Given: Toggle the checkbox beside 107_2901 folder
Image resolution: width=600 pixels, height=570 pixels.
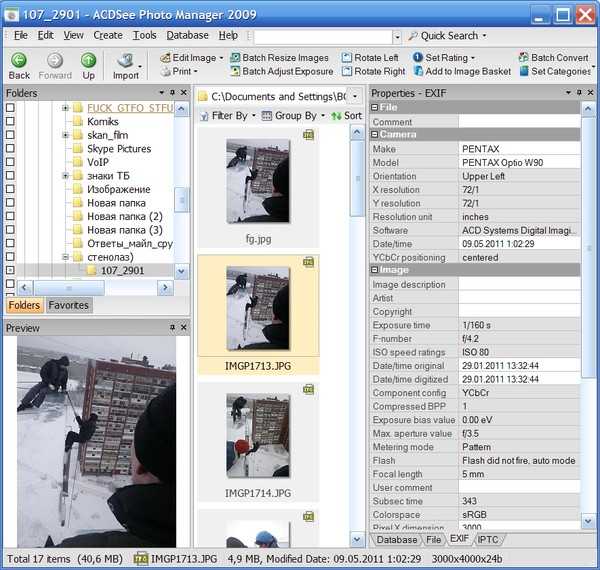Looking at the screenshot, I should click(x=10, y=270).
